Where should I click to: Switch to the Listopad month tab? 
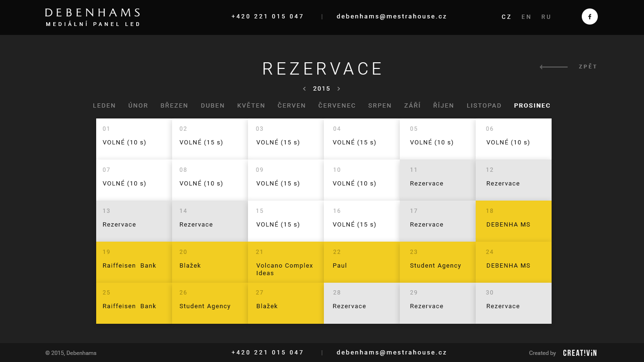tap(484, 106)
